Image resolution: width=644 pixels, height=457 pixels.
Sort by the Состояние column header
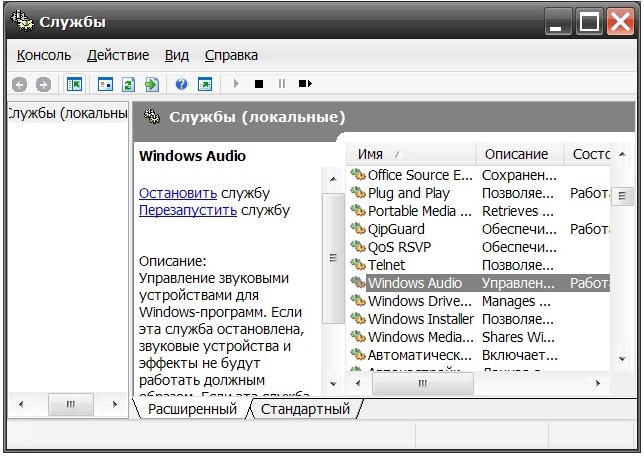[587, 154]
